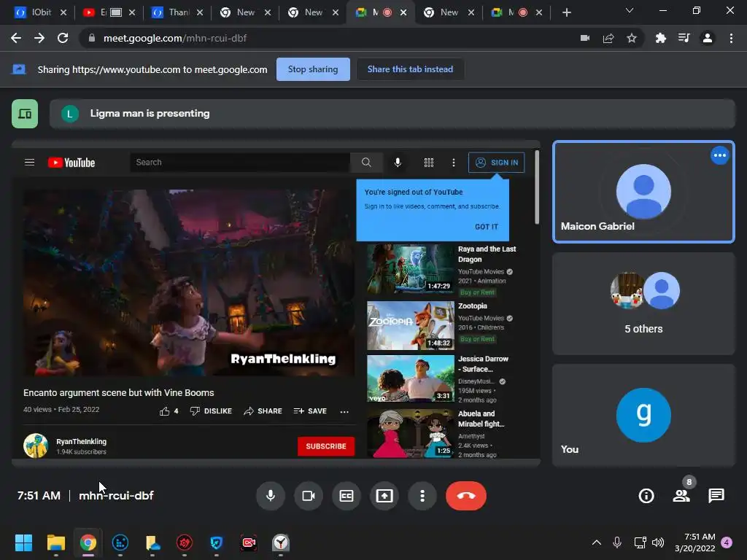Open media control icon in toolbar

684,38
